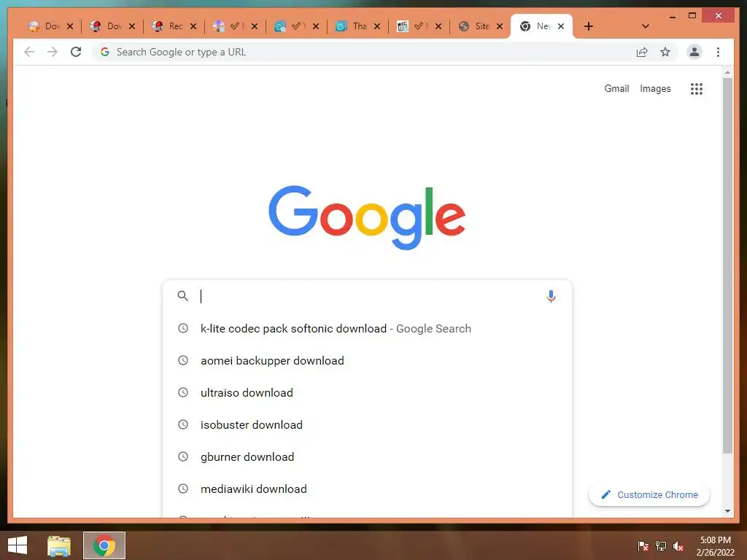The width and height of the screenshot is (747, 560).
Task: Open the taskbar clock showing 5:08 PM
Action: click(715, 546)
